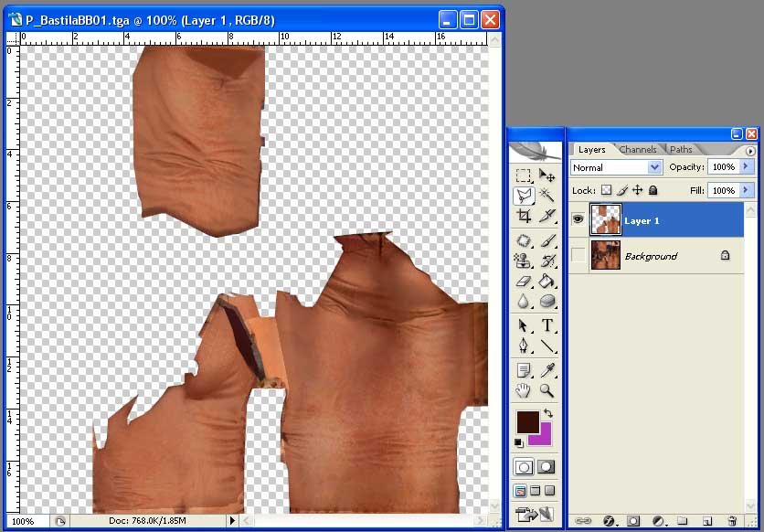
Task: Select the Zoom magnifier tool
Action: (x=547, y=391)
